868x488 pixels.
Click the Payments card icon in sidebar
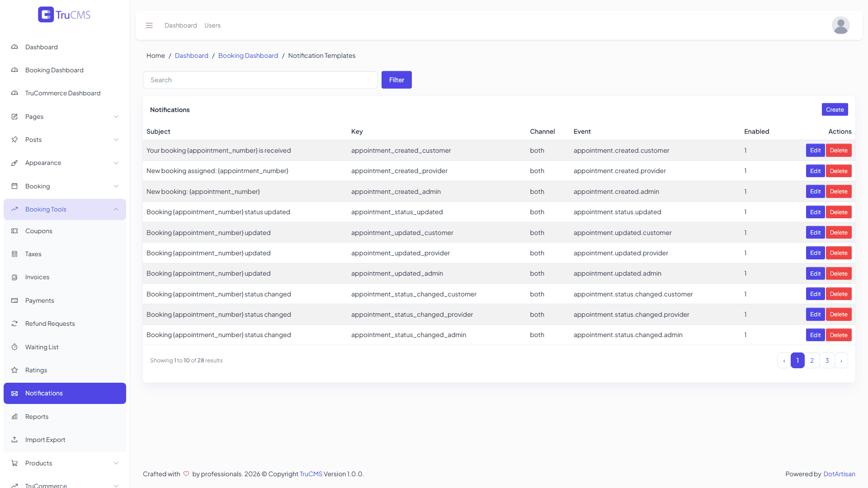click(14, 300)
